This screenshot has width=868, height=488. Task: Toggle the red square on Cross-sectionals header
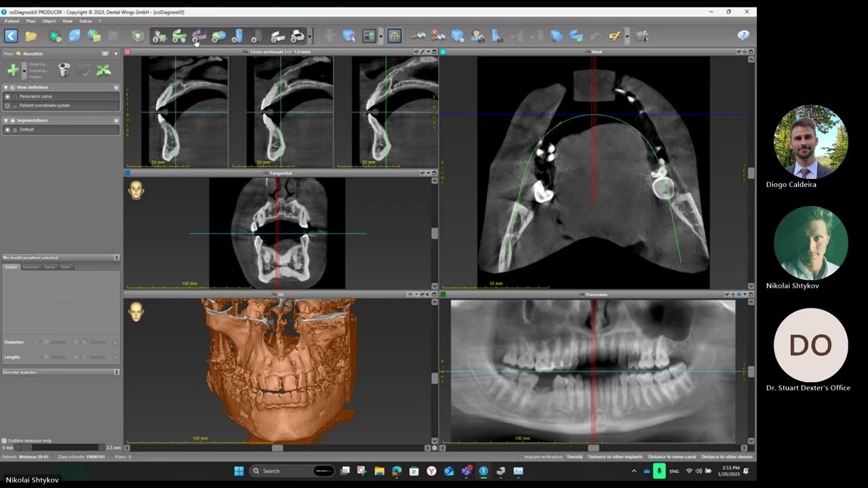coord(127,52)
